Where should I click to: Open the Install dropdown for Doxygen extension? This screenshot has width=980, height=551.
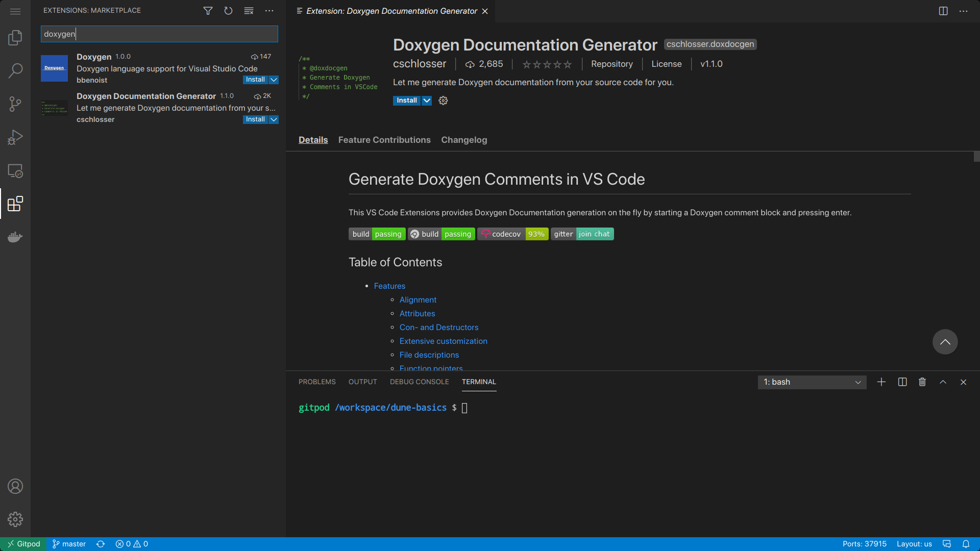[274, 80]
